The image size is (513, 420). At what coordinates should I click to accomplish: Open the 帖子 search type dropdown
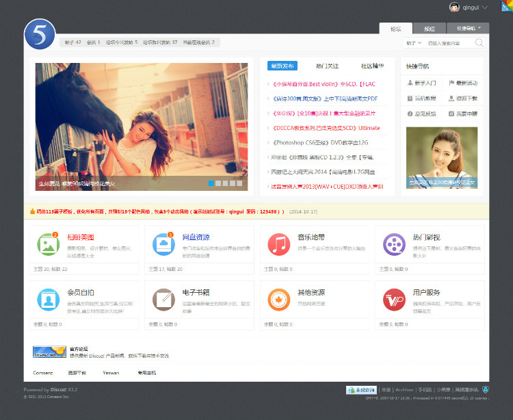414,43
